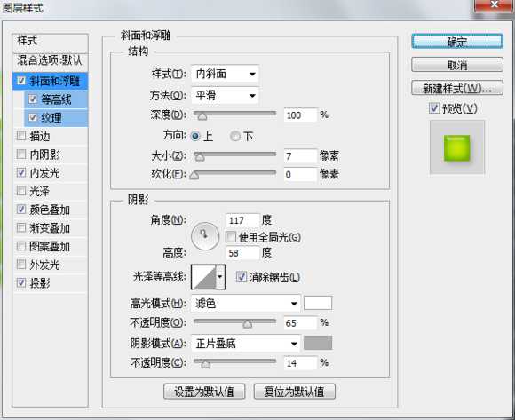The image size is (515, 420).
Task: Uncheck the 斜面和浮雕 checkbox
Action: point(21,81)
